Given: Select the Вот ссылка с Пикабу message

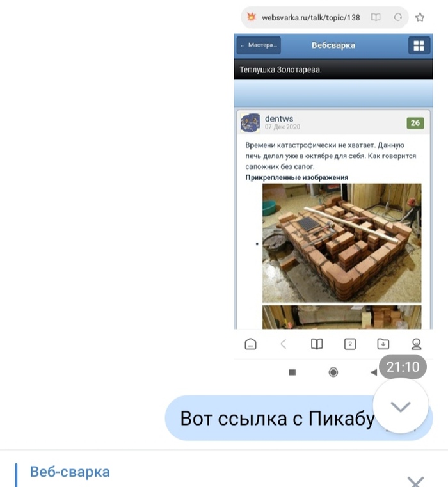Looking at the screenshot, I should [299, 418].
